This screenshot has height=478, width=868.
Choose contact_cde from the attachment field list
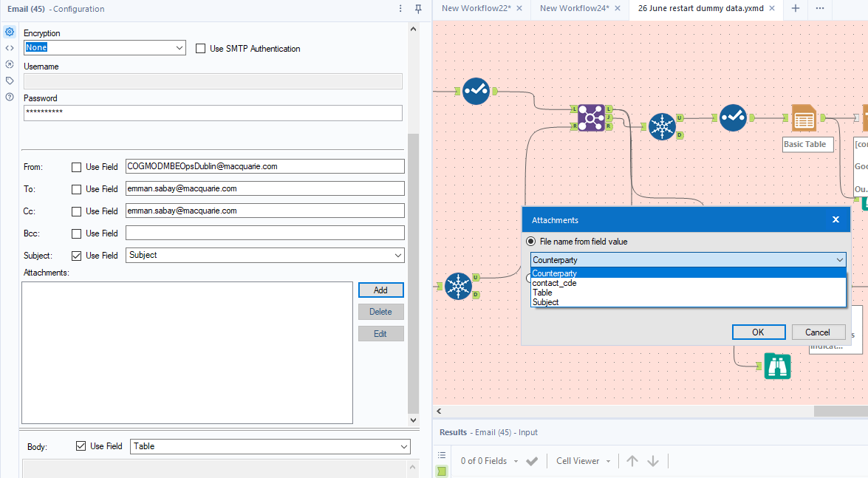[x=555, y=283]
